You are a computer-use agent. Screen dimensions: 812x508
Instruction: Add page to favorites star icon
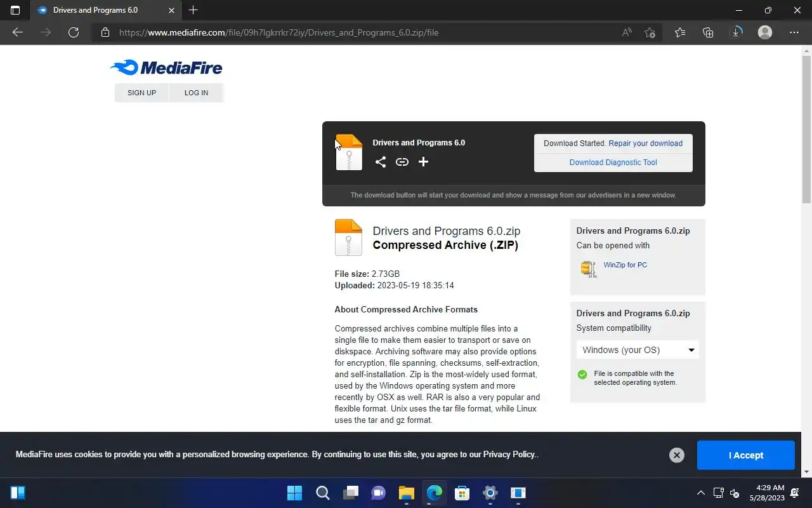(x=650, y=32)
